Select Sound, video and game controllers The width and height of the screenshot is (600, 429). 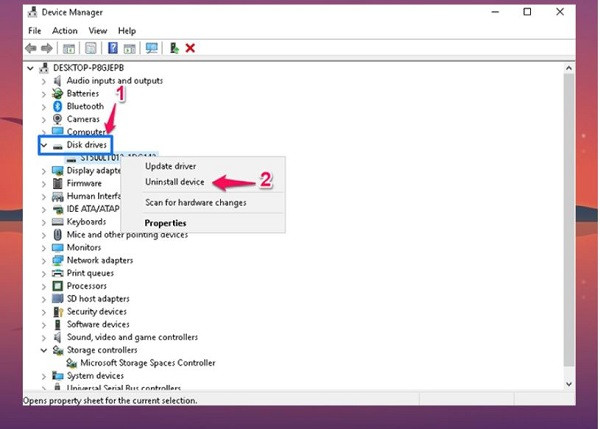(x=132, y=337)
